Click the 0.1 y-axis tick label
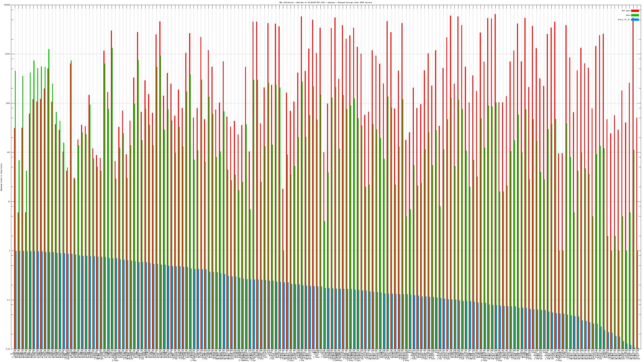 click(x=9, y=300)
